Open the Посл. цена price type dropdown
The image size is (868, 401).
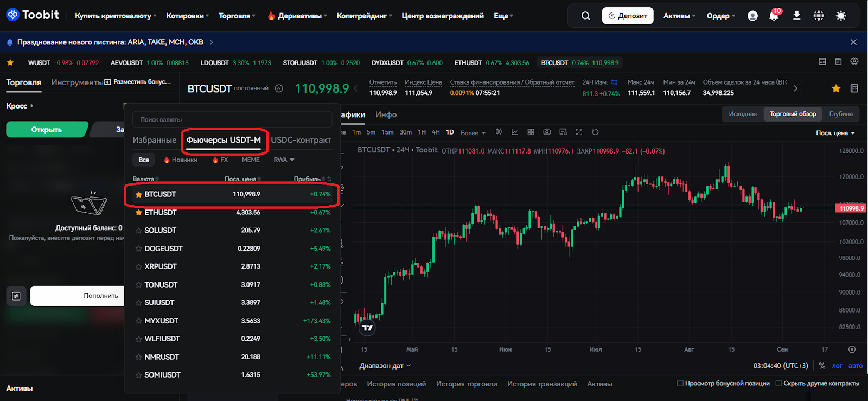click(x=835, y=133)
